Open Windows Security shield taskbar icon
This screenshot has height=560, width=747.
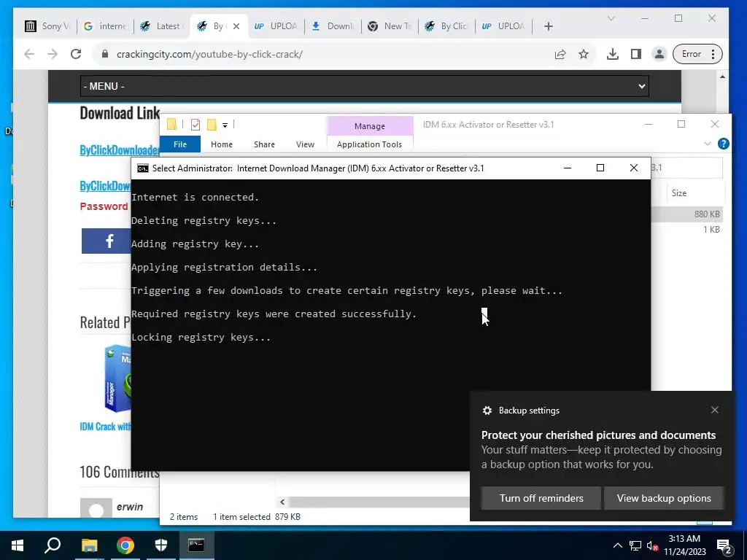point(161,545)
